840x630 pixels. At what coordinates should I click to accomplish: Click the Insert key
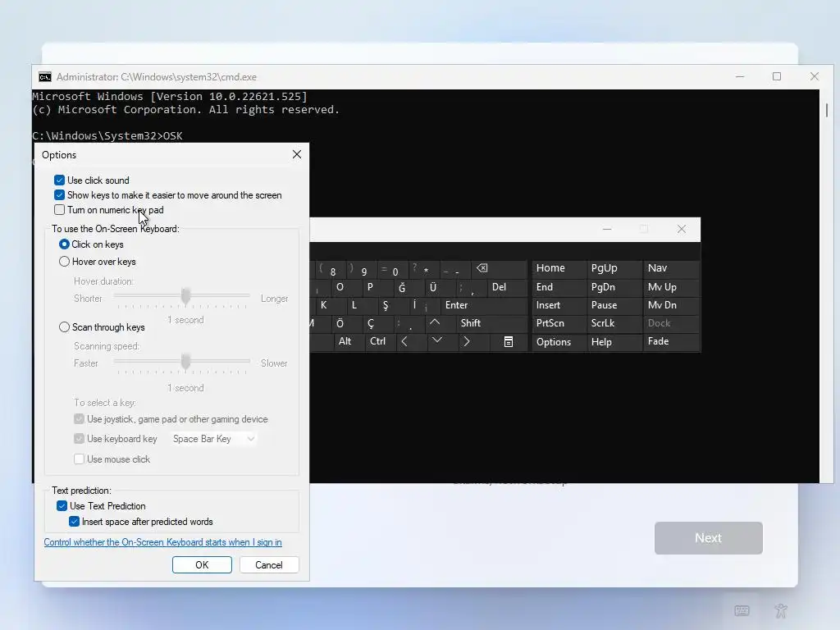[x=558, y=305]
